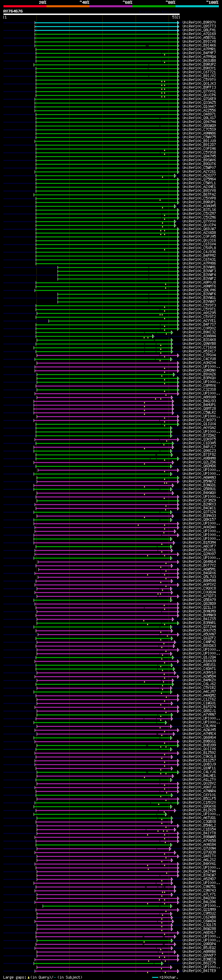Select hit label UniRef100_B9RUP2
Viewport: 222px width, 980px height.
click(x=199, y=64)
